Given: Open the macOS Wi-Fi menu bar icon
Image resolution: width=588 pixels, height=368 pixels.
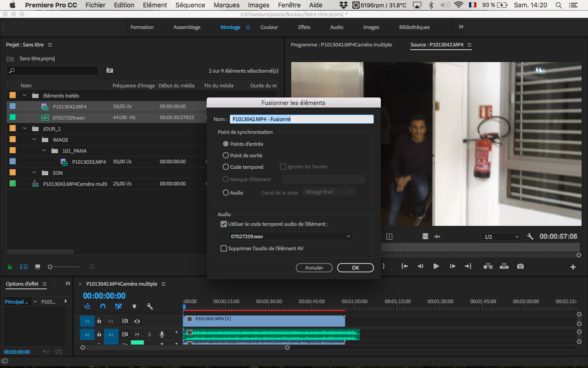Looking at the screenshot, I should pyautogui.click(x=458, y=5).
